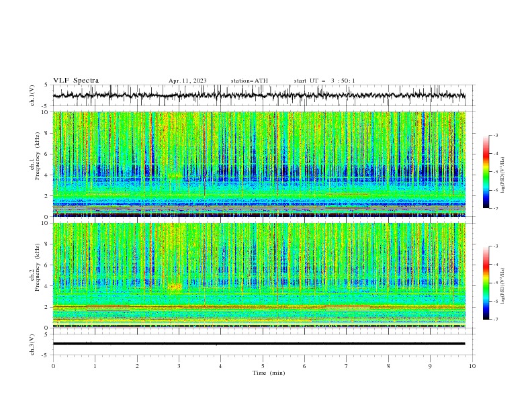Click time axis tick label '3'
The image size is (532, 411).
click(179, 366)
